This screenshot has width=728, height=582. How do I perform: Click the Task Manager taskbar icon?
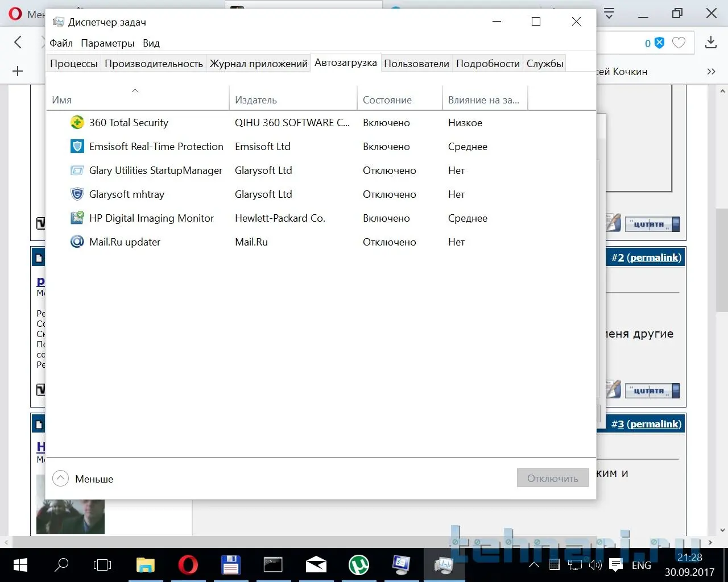(444, 565)
